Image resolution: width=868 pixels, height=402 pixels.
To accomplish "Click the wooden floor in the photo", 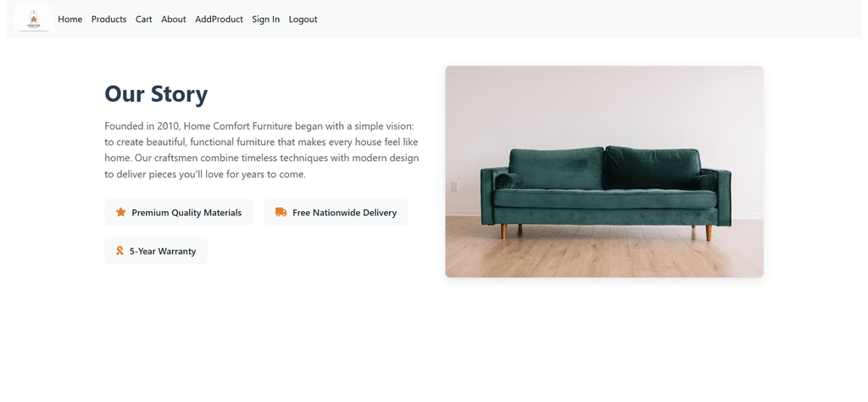I will click(x=604, y=252).
